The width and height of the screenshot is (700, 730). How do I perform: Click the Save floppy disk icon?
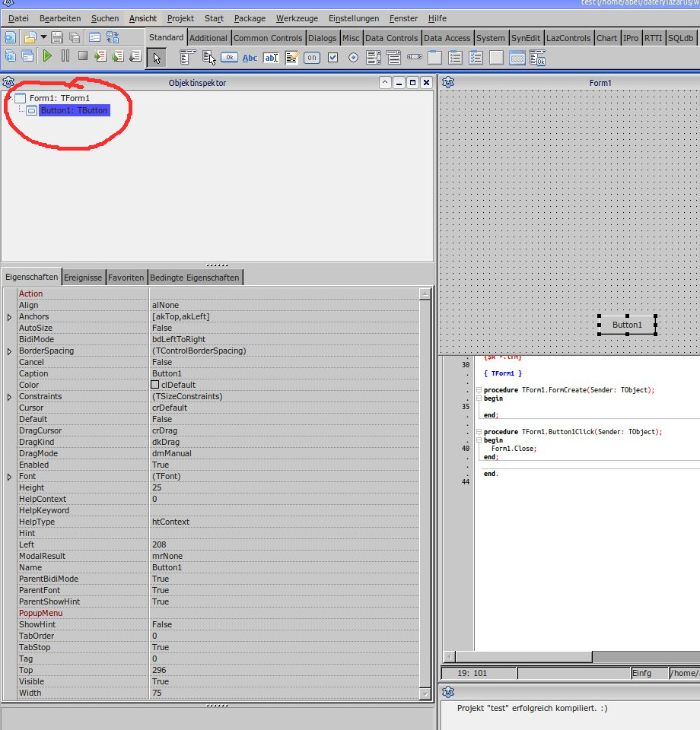[x=57, y=37]
